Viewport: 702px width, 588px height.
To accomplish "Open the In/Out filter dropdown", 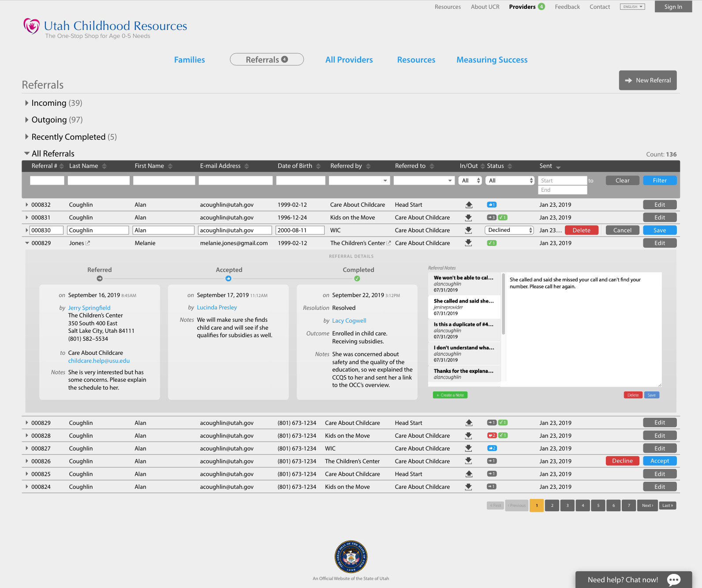I will point(470,180).
